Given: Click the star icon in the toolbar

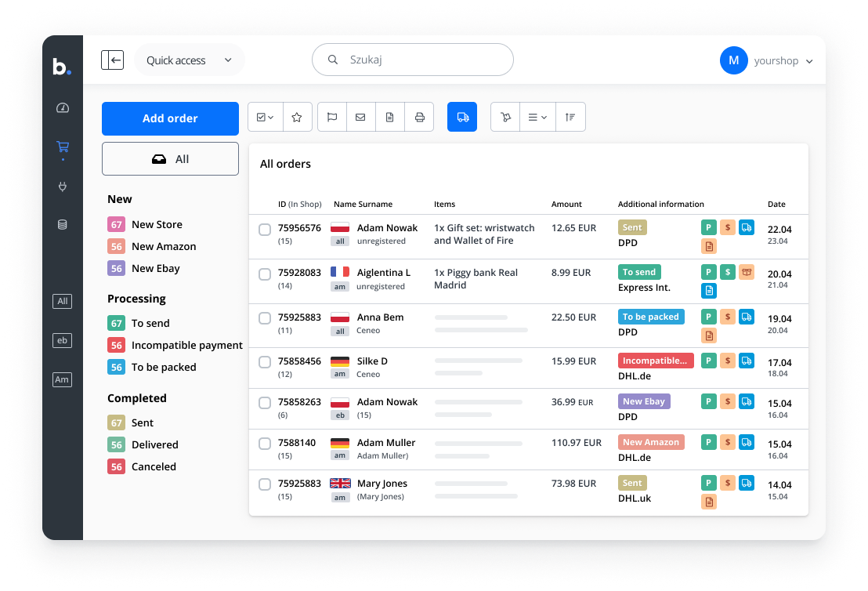Looking at the screenshot, I should click(297, 116).
